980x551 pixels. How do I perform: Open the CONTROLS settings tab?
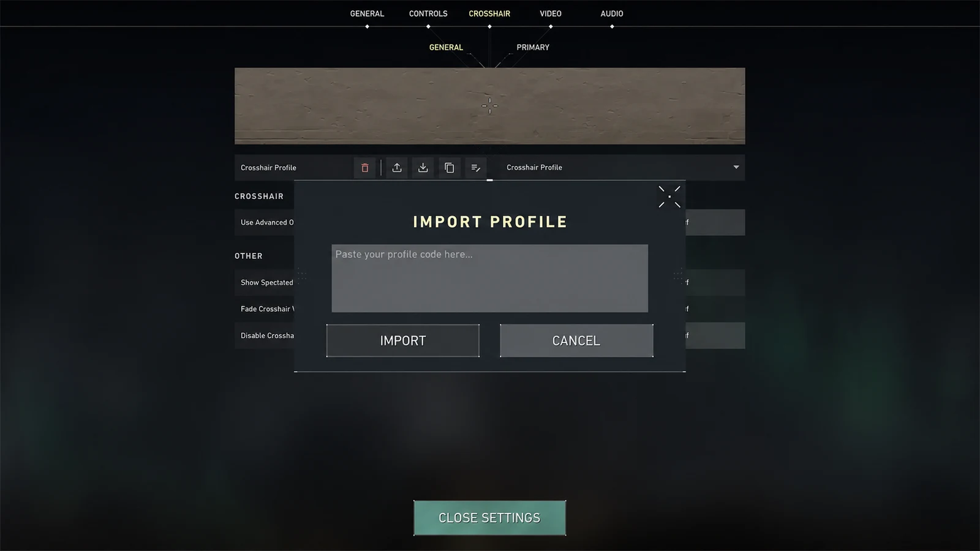(428, 13)
